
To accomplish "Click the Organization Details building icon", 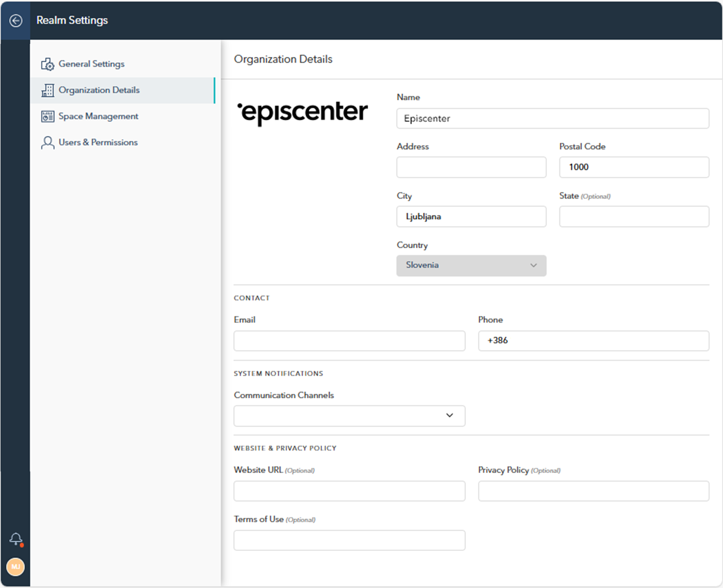I will [48, 90].
